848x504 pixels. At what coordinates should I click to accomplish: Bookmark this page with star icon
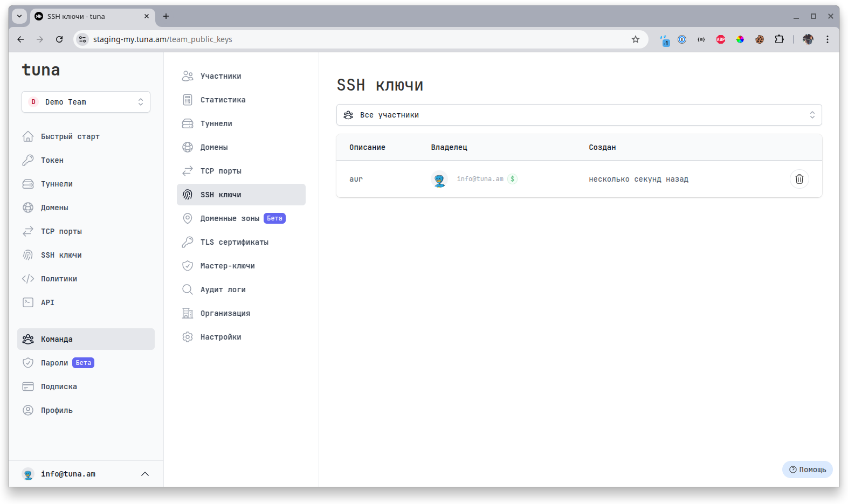pyautogui.click(x=636, y=39)
